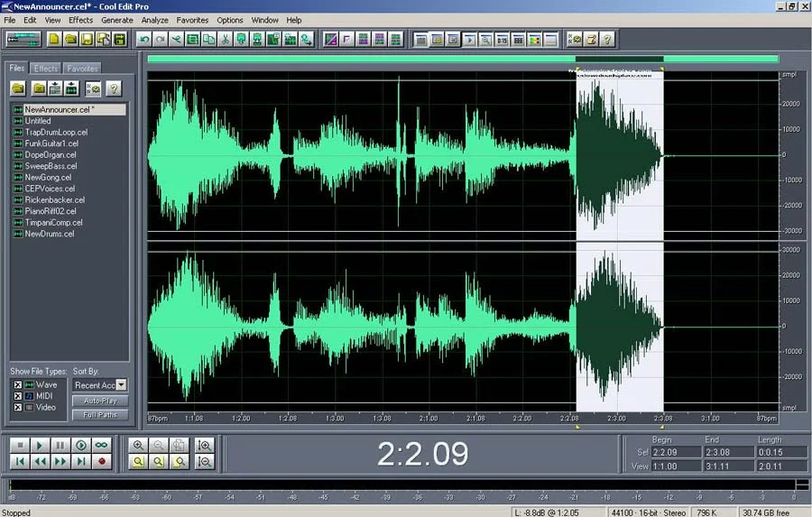The height and width of the screenshot is (517, 812).
Task: Click the question mark icon in Files panel
Action: click(x=114, y=88)
